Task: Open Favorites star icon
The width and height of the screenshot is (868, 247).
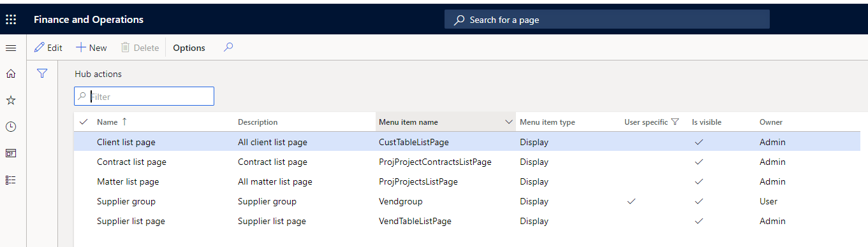Action: point(11,101)
